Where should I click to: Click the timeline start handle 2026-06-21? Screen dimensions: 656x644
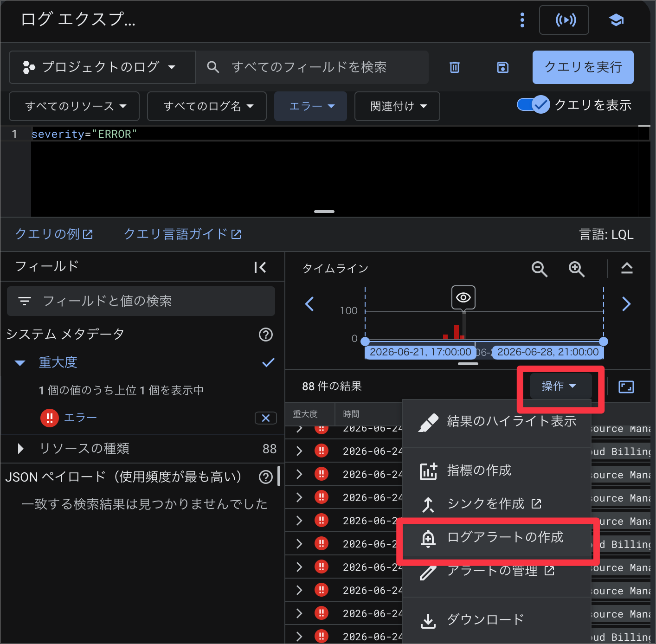click(x=365, y=341)
